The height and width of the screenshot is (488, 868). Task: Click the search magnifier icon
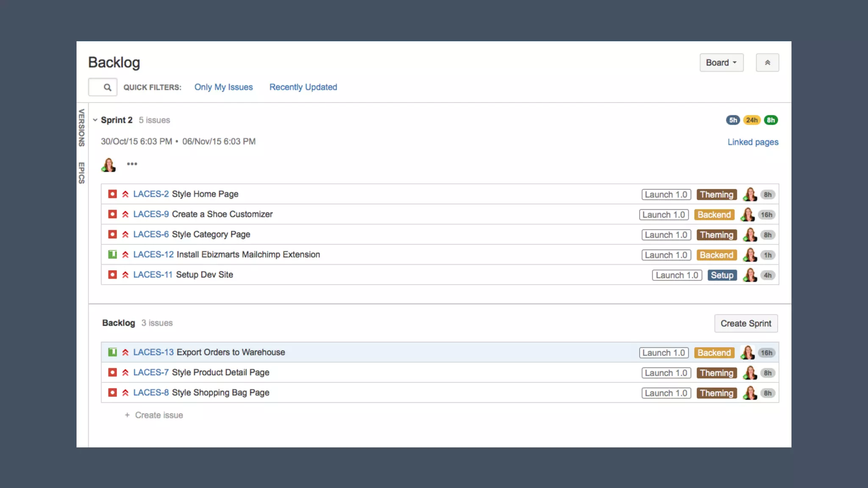click(107, 87)
